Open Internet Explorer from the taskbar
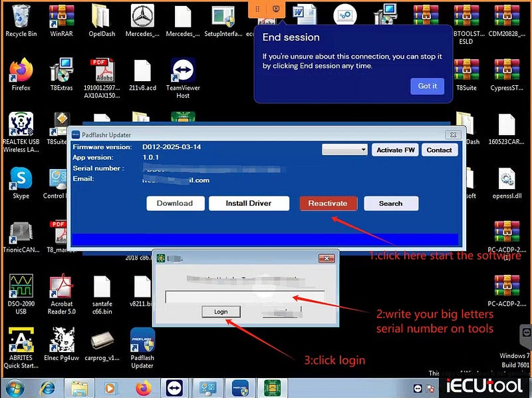532x398 pixels. pos(47,388)
